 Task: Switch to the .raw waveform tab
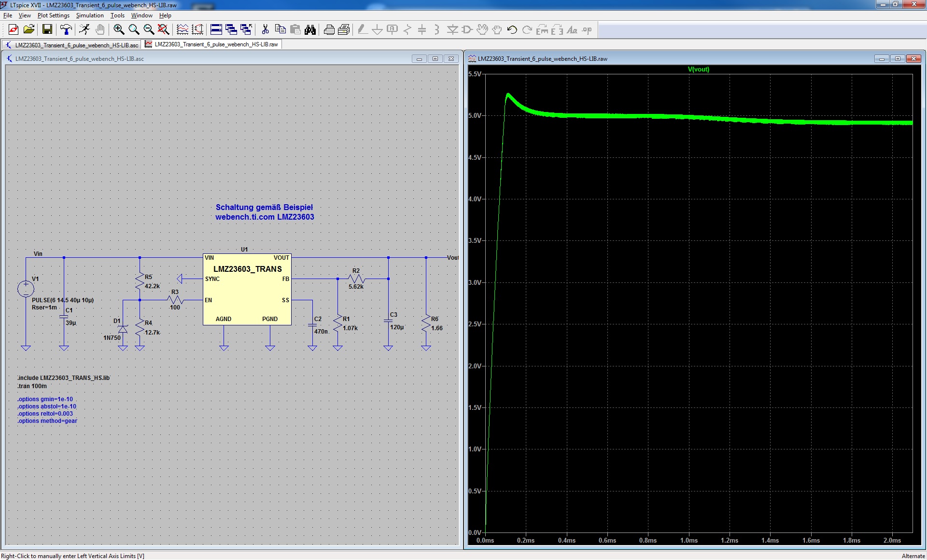click(x=211, y=44)
